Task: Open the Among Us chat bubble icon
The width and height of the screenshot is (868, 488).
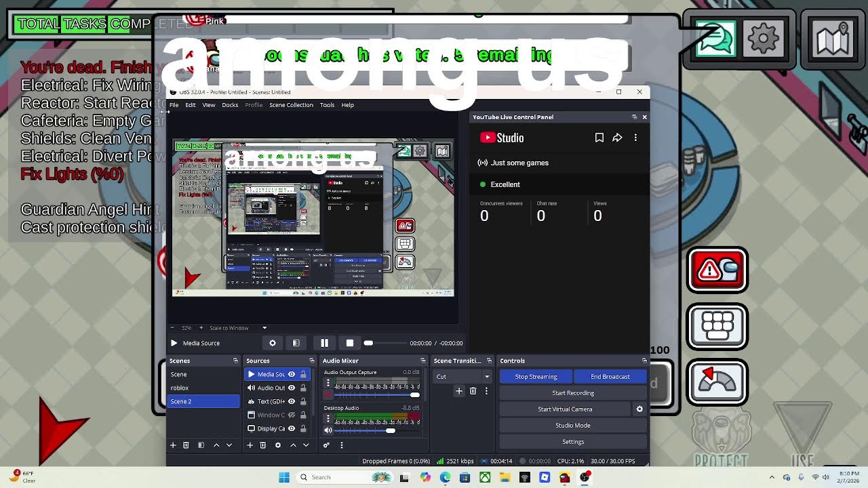Action: (715, 39)
